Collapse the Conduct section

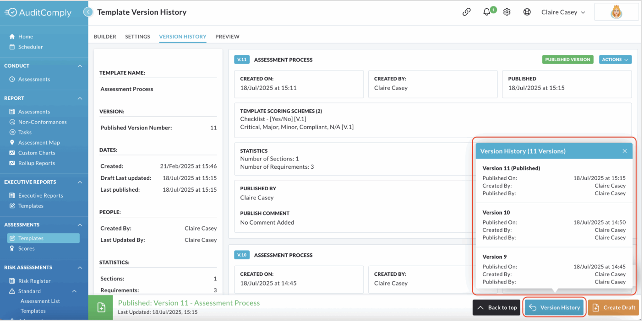[x=80, y=66]
